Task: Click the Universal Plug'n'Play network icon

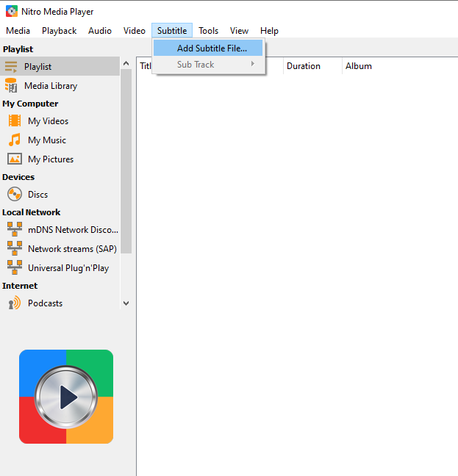Action: coord(15,267)
